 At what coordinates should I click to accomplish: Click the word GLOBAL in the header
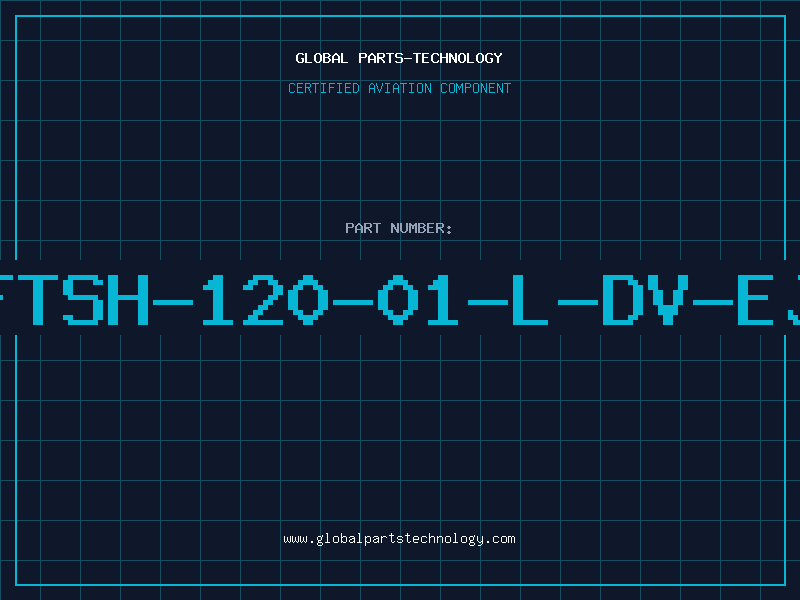[321, 58]
